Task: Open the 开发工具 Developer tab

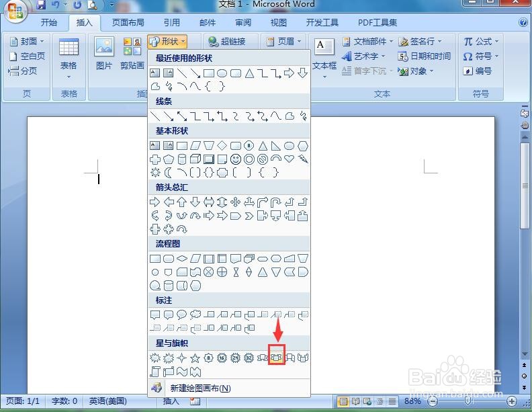Action: [322, 22]
